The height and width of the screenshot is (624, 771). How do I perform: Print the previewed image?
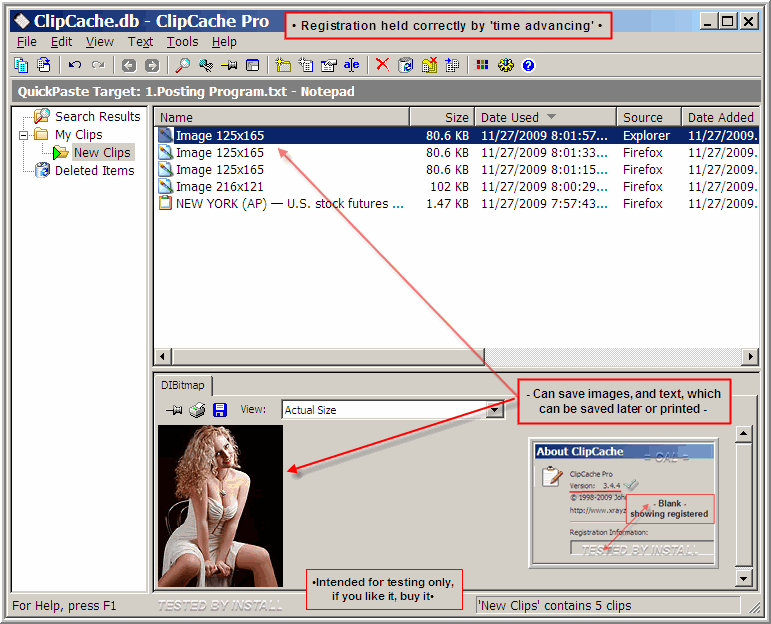pos(197,410)
